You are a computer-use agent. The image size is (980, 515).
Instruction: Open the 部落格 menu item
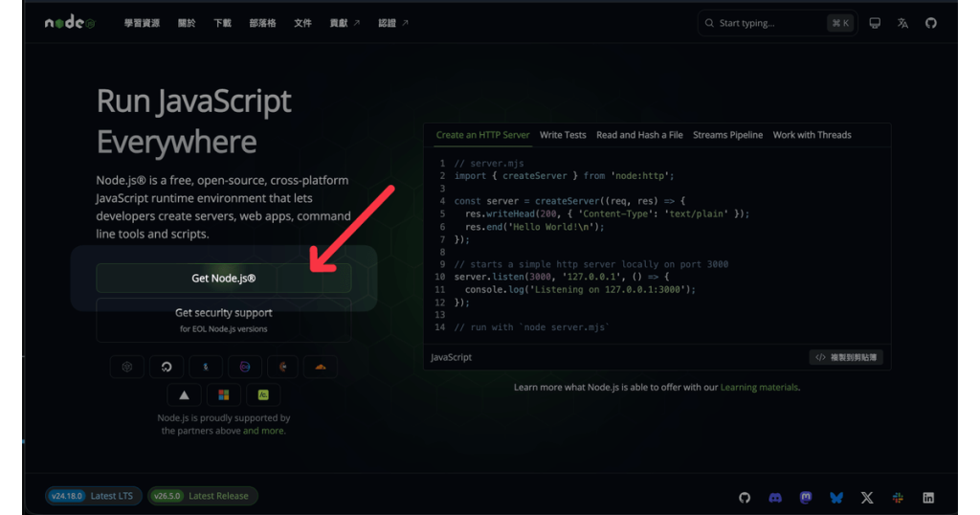pyautogui.click(x=262, y=23)
